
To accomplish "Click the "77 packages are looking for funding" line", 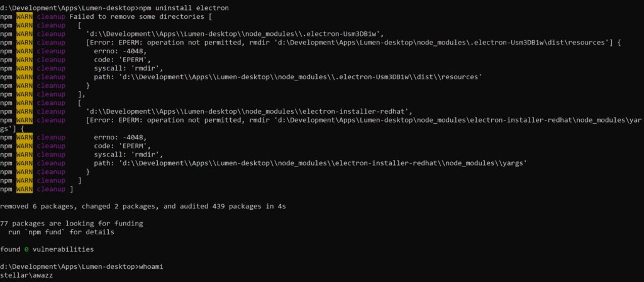I will pos(71,223).
